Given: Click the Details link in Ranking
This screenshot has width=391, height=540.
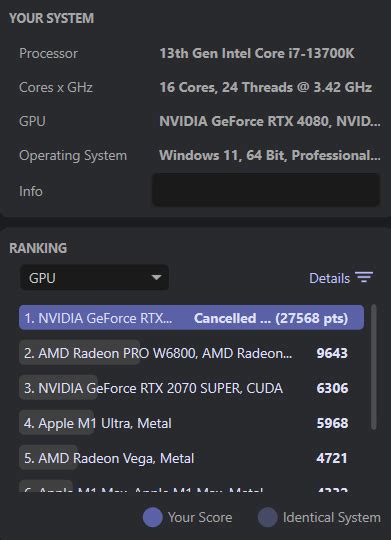Looking at the screenshot, I should pyautogui.click(x=329, y=278).
